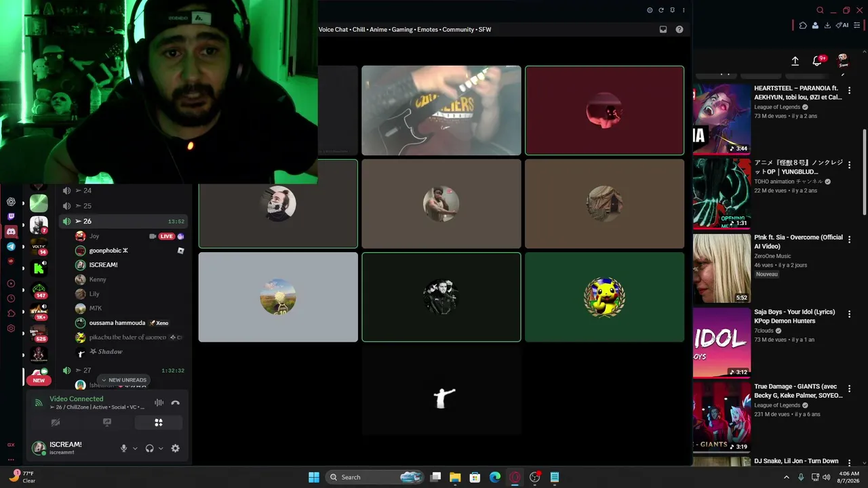The width and height of the screenshot is (868, 488).
Task: Open the ISCREAM! user profile panel
Action: tap(66, 448)
